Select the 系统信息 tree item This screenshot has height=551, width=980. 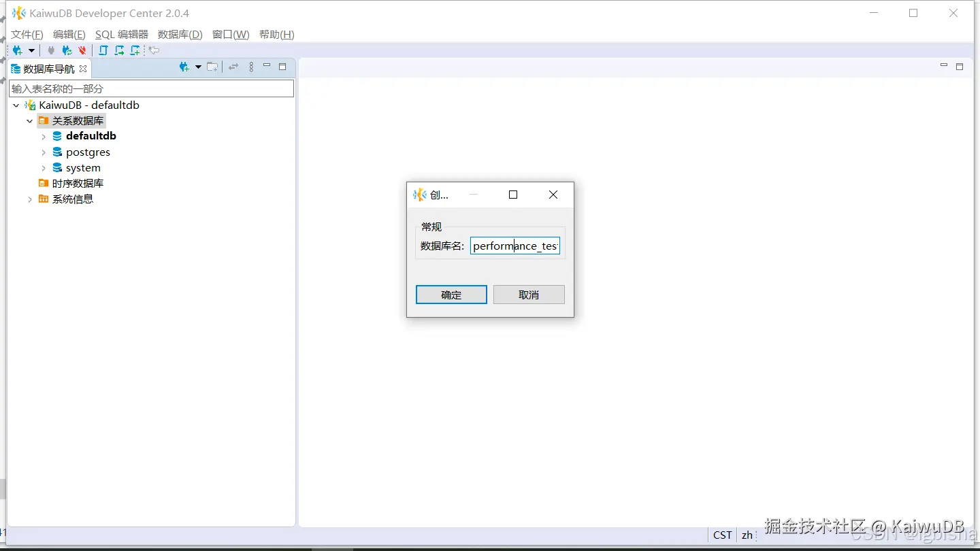tap(73, 199)
